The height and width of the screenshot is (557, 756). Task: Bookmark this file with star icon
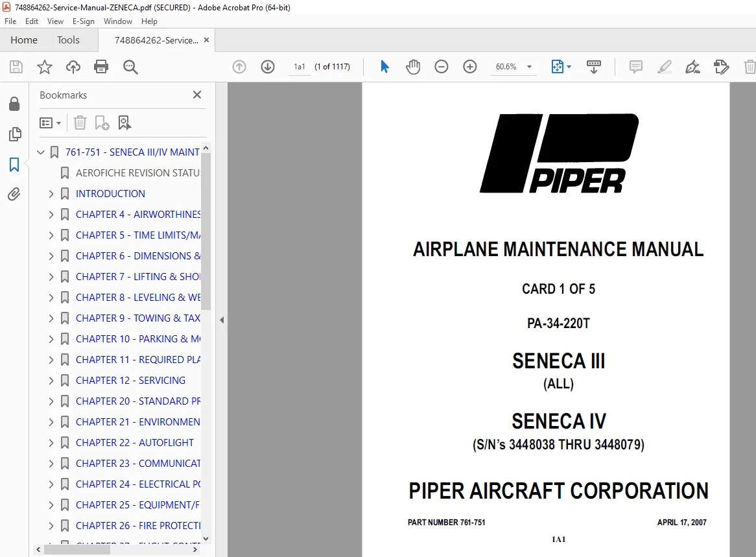coord(44,67)
